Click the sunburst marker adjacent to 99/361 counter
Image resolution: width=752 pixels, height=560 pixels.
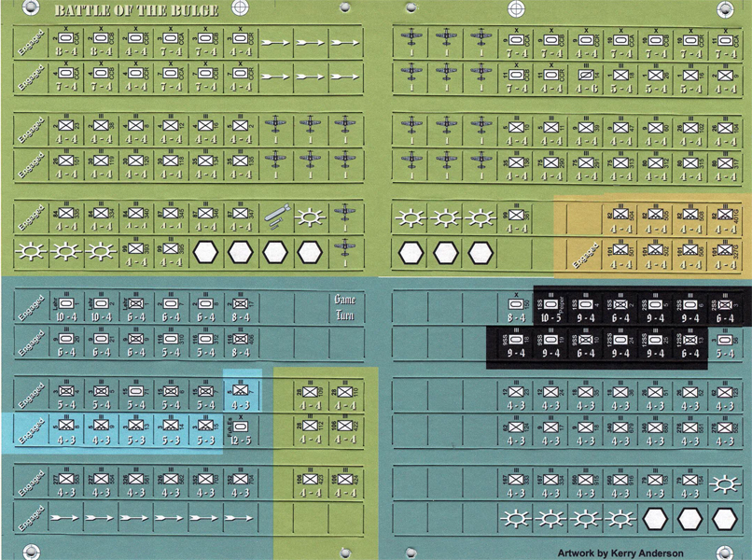480,218
